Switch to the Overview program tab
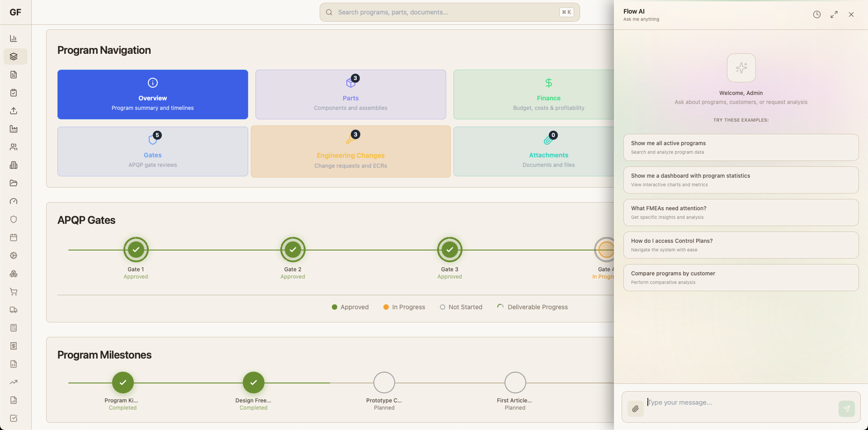Image resolution: width=868 pixels, height=430 pixels. coord(152,95)
